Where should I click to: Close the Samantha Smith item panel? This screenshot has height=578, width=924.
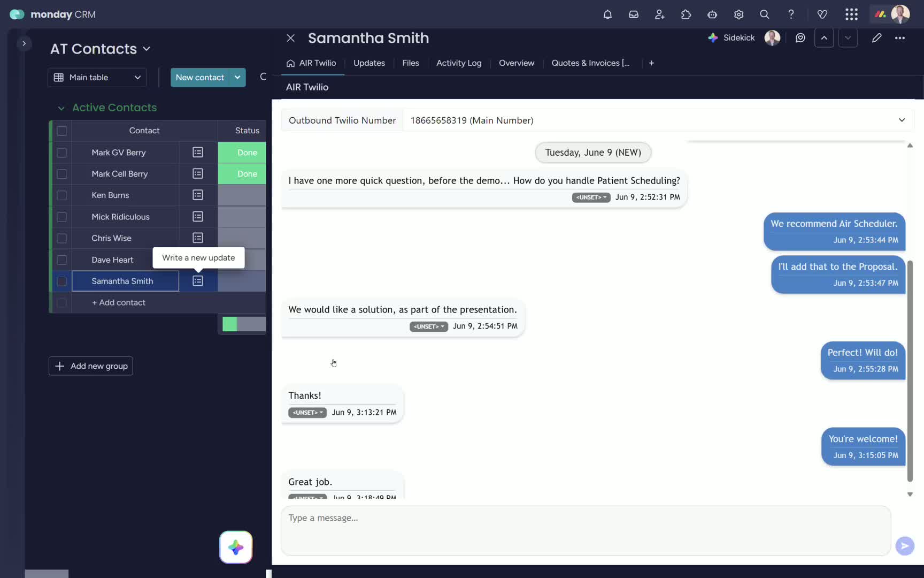tap(290, 38)
